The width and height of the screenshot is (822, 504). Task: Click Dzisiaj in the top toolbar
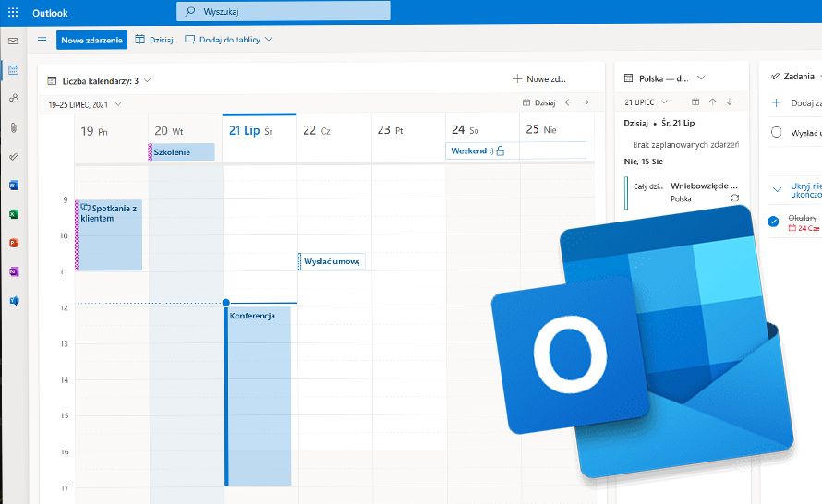(x=154, y=40)
